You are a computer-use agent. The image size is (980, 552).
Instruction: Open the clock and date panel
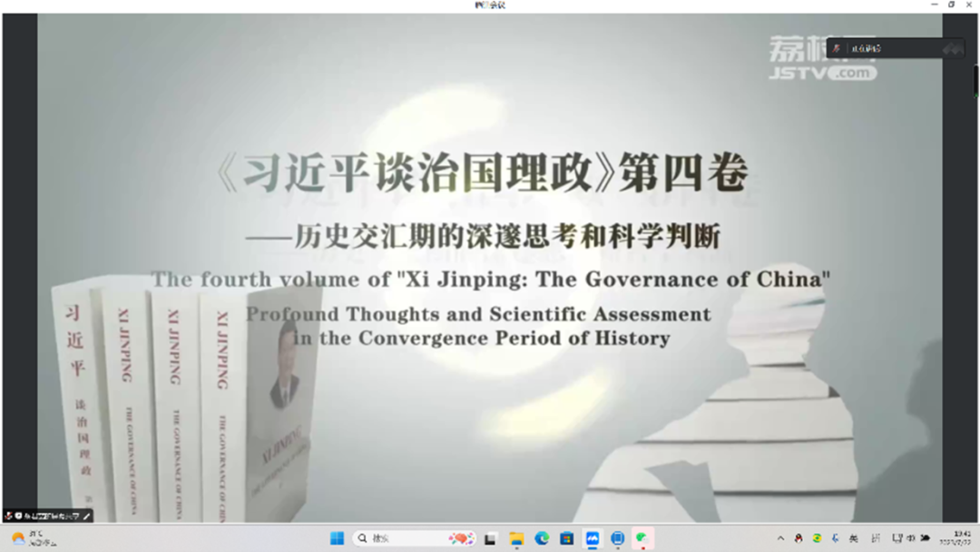tap(959, 538)
